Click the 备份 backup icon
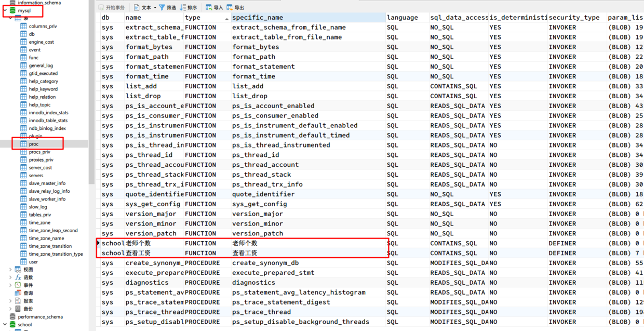 (x=18, y=309)
